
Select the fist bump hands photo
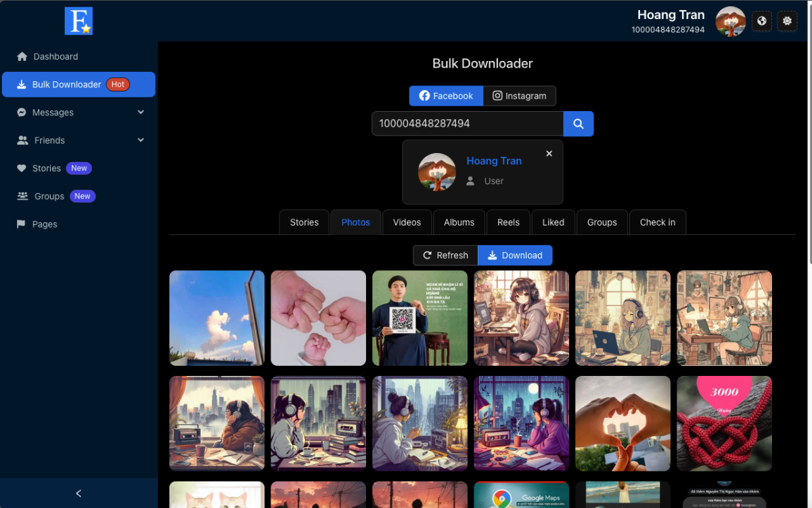318,318
